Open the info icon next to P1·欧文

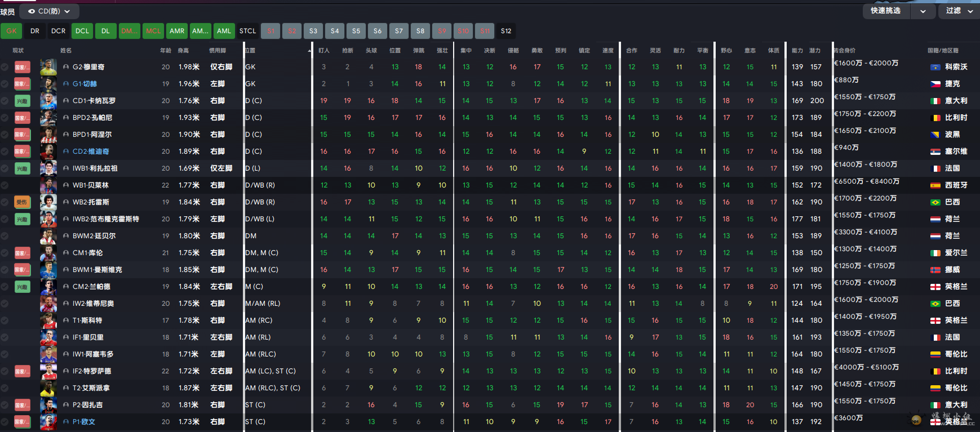[x=66, y=422]
